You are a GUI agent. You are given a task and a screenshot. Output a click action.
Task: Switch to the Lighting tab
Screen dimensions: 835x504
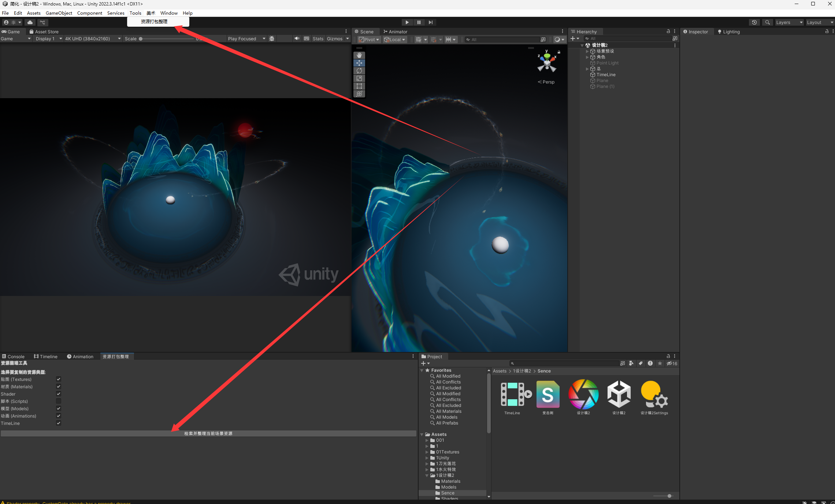tap(728, 31)
